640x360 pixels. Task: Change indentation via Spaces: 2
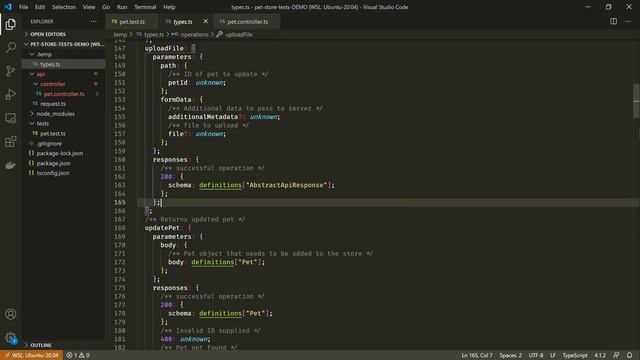[511, 355]
